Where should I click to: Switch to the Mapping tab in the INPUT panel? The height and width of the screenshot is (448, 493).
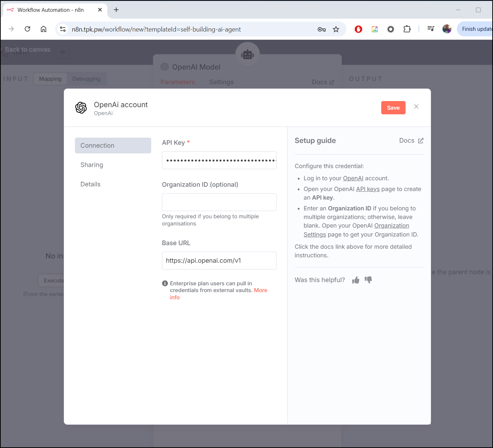pos(50,79)
